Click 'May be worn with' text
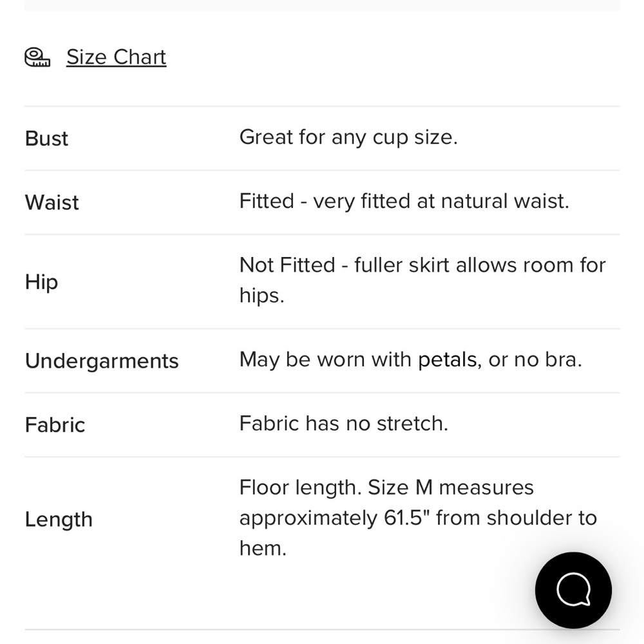Viewport: 644px width, 644px height. point(325,360)
